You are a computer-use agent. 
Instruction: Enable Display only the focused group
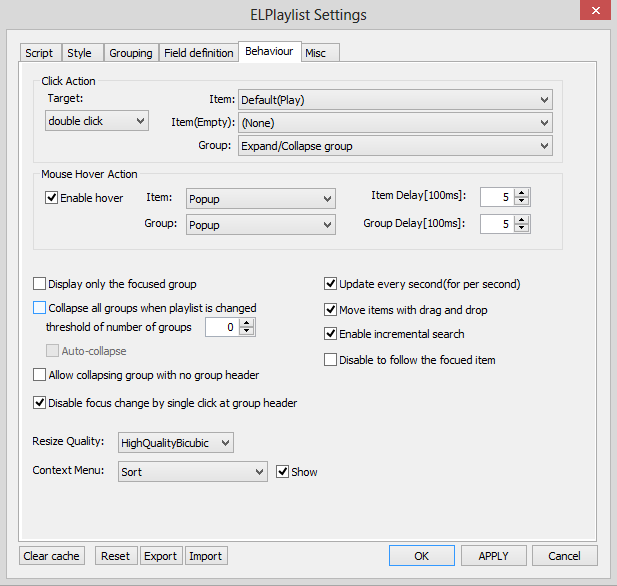pos(41,284)
